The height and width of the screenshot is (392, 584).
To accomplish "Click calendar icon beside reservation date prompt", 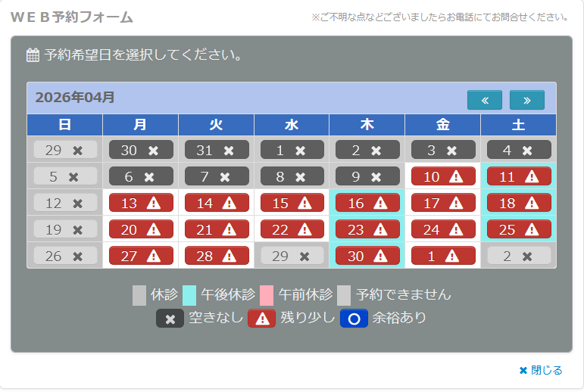I will point(33,54).
